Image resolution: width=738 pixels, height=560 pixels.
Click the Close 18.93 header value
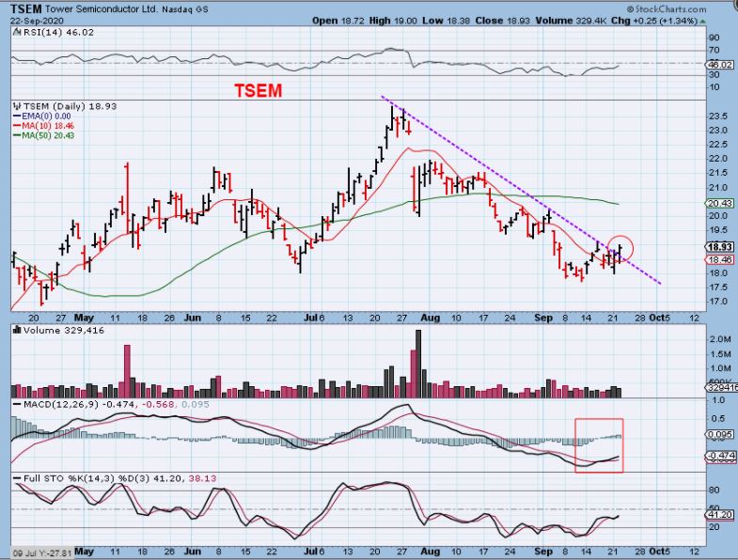pyautogui.click(x=503, y=21)
